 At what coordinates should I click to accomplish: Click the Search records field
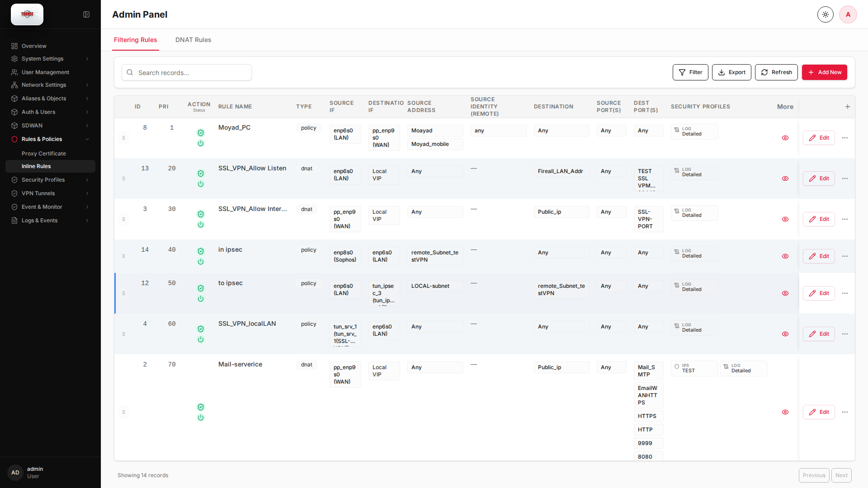(187, 72)
